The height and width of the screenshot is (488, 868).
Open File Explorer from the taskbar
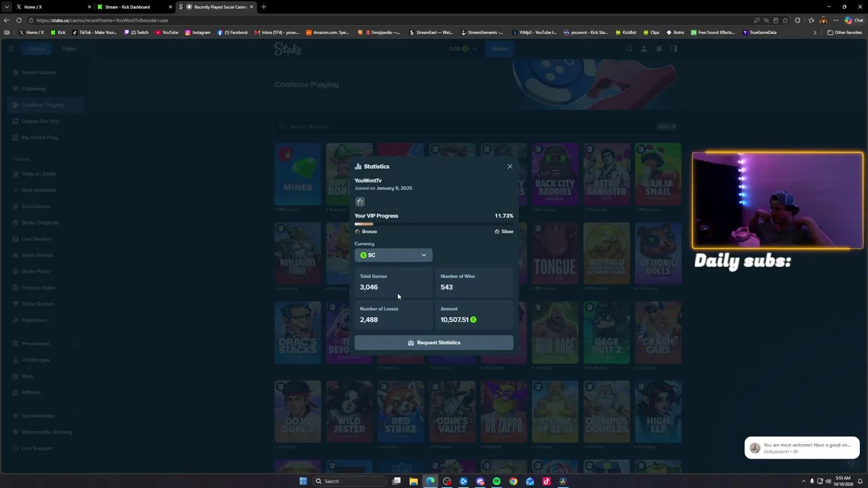click(x=413, y=481)
